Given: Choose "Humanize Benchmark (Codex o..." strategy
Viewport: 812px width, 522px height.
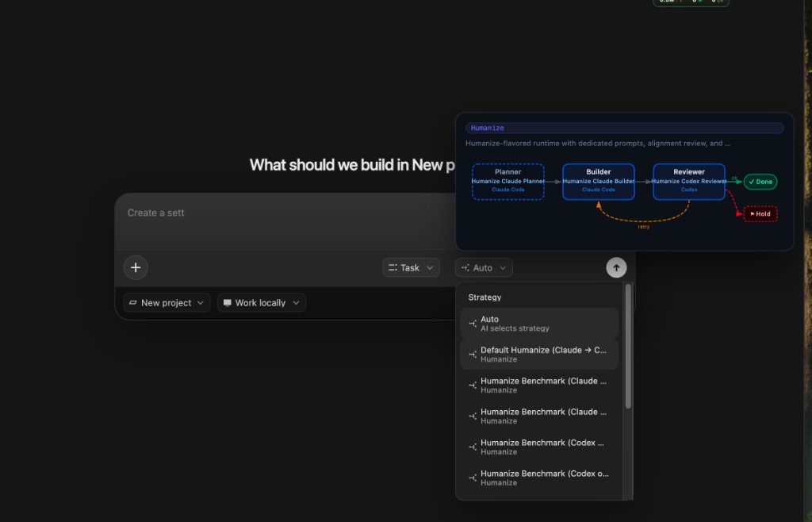Looking at the screenshot, I should point(539,478).
